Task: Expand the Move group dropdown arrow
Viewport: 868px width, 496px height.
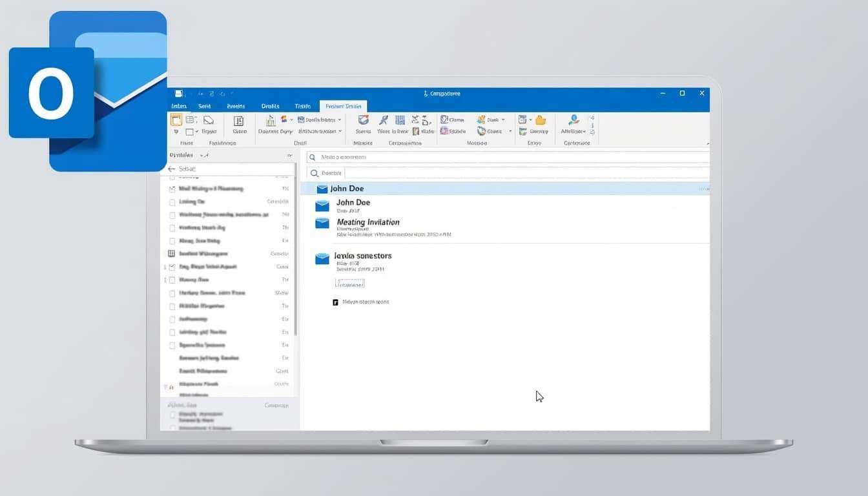Action: [x=510, y=130]
